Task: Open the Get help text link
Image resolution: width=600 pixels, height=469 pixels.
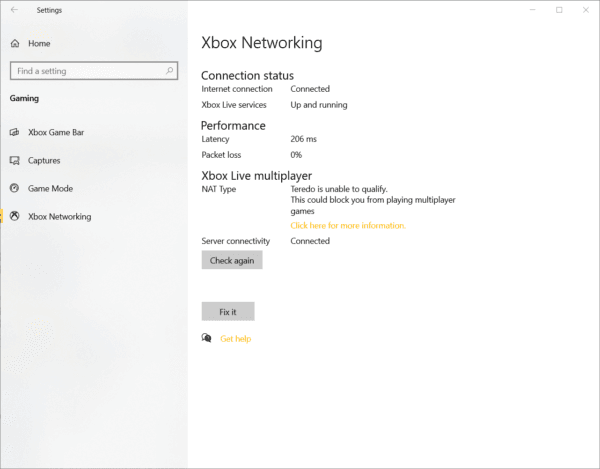Action: pos(236,339)
